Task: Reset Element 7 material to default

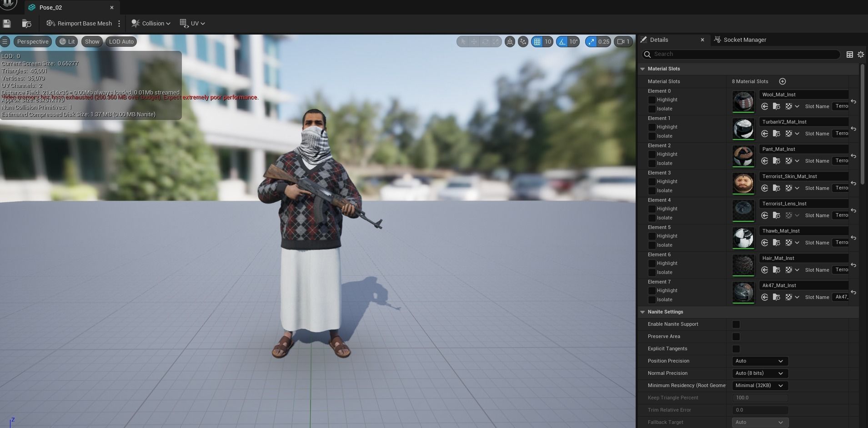Action: [x=853, y=292]
